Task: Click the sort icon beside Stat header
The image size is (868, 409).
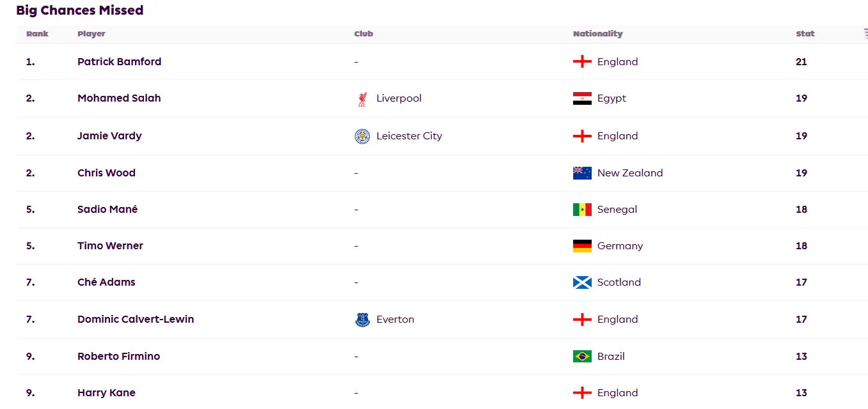Action: (865, 34)
